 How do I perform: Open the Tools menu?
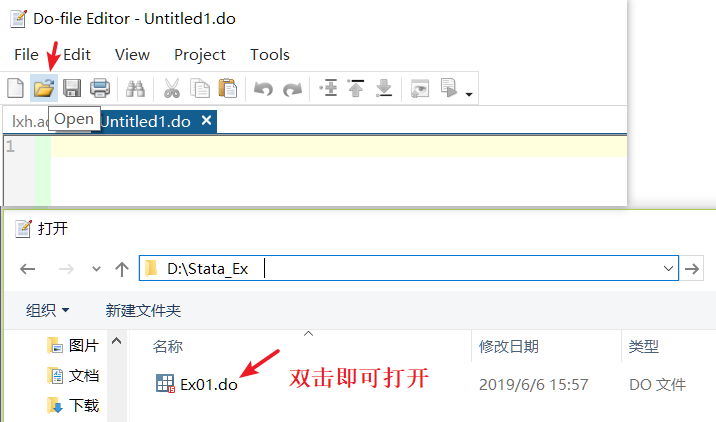tap(270, 55)
